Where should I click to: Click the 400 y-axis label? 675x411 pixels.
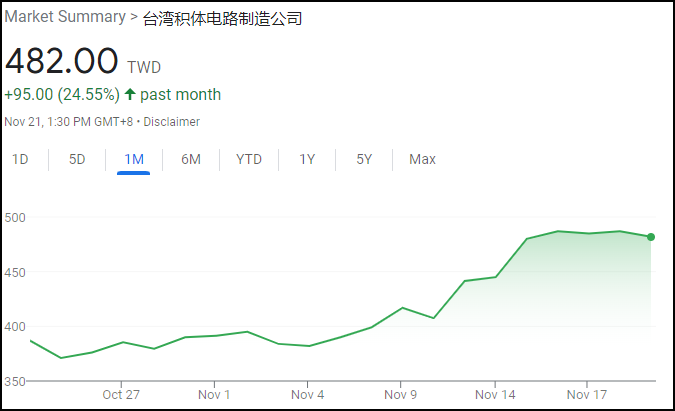pyautogui.click(x=15, y=327)
